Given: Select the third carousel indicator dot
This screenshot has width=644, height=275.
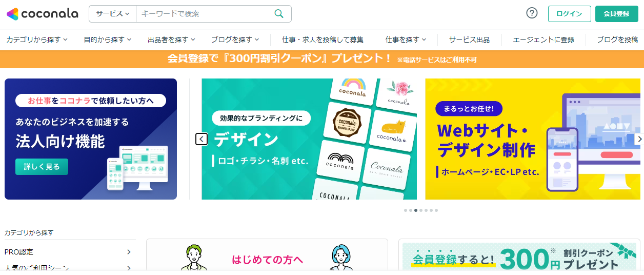Looking at the screenshot, I should [416, 210].
